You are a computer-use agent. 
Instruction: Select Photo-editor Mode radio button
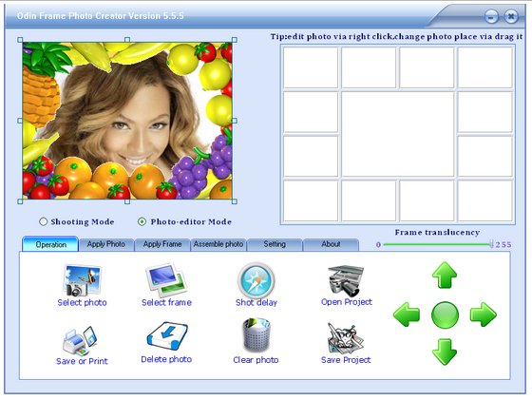142,221
